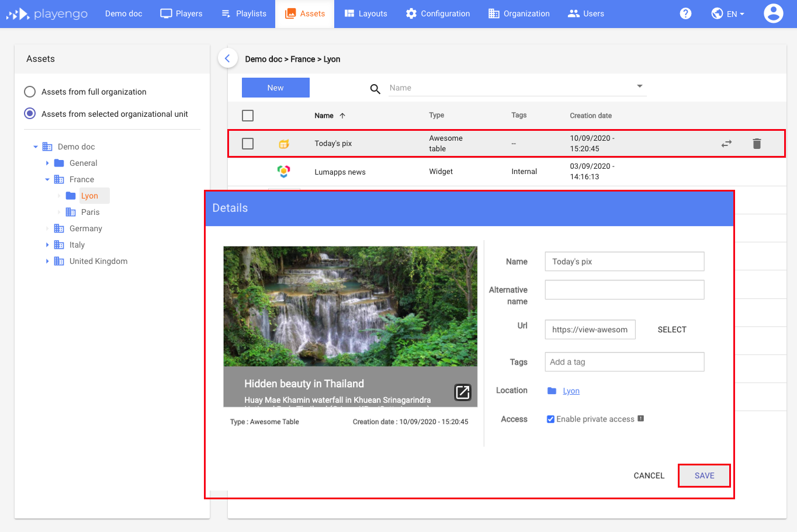Follow the Lyon location link
This screenshot has height=532, width=797.
[571, 390]
